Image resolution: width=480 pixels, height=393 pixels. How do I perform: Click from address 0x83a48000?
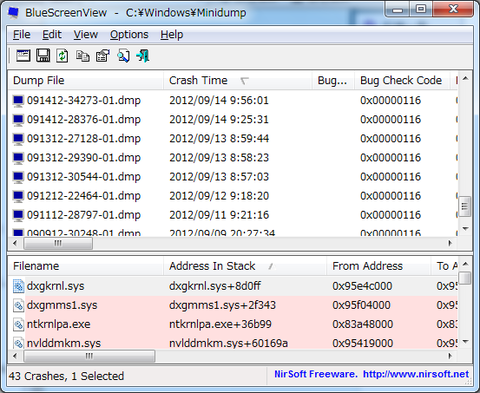(362, 324)
